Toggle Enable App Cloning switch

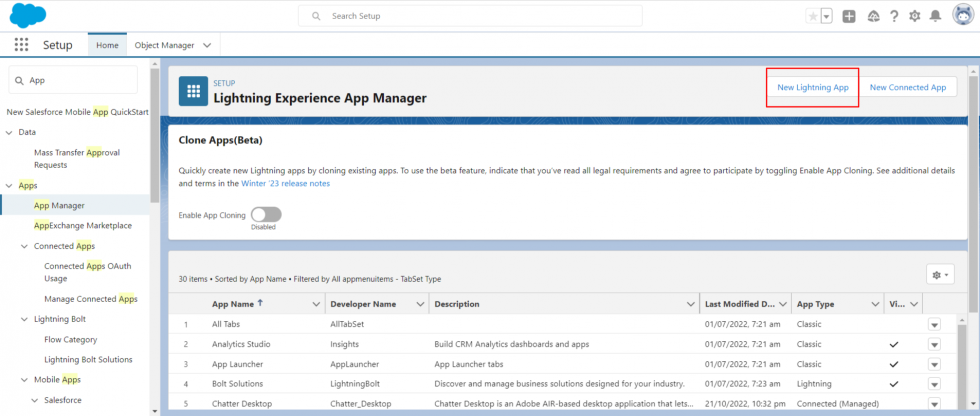click(x=266, y=214)
